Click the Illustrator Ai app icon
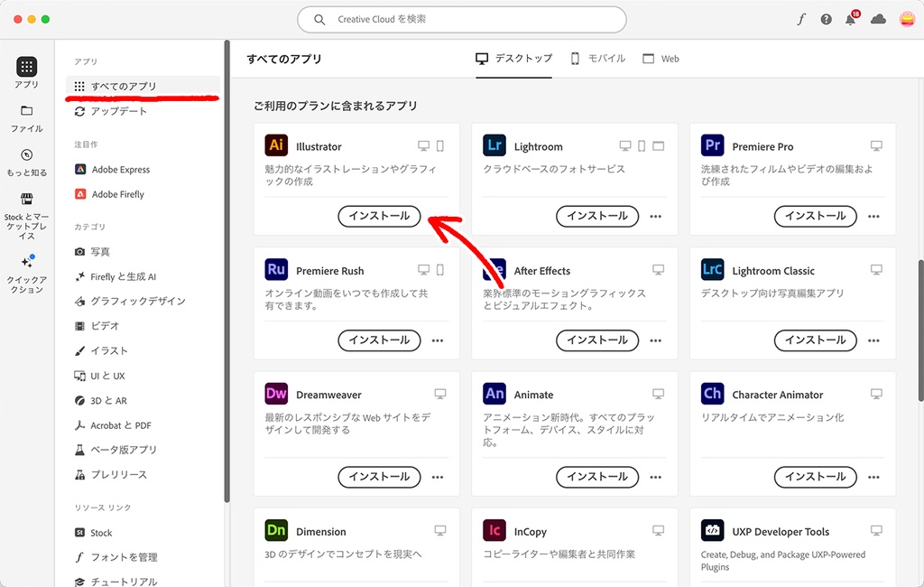The image size is (924, 587). coord(276,145)
